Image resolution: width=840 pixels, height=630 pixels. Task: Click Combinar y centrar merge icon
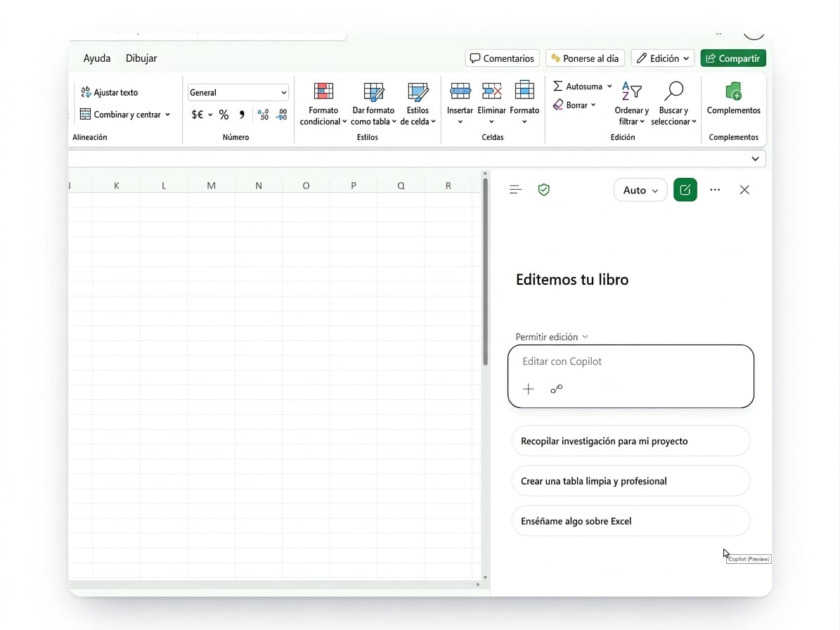(85, 114)
